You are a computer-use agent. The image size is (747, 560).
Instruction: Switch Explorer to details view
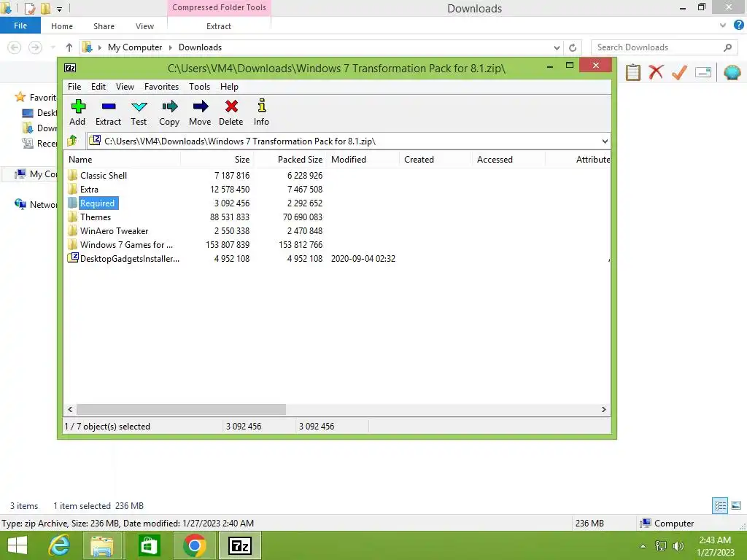720,506
